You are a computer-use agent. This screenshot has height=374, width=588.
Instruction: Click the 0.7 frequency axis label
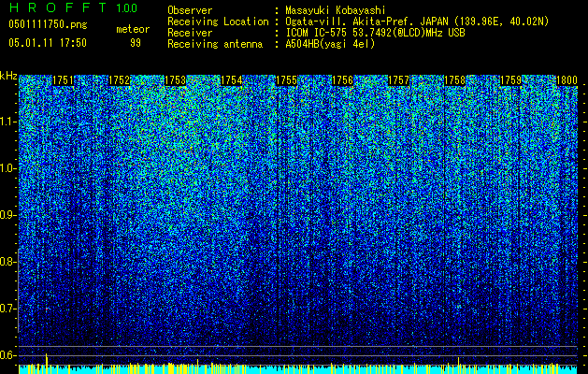point(7,309)
